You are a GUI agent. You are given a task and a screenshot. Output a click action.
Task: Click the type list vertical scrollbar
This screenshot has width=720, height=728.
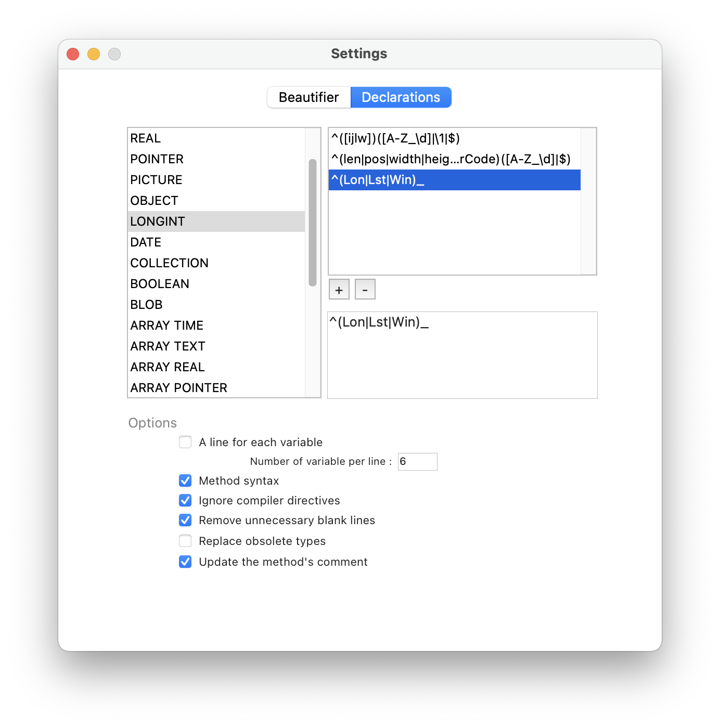coord(313,223)
